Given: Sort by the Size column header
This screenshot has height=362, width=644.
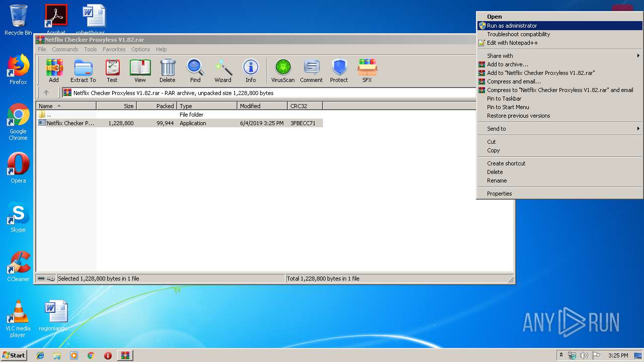Looking at the screenshot, I should point(116,106).
